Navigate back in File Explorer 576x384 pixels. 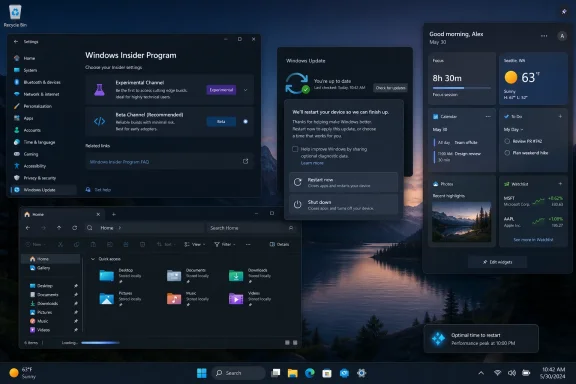coord(28,228)
